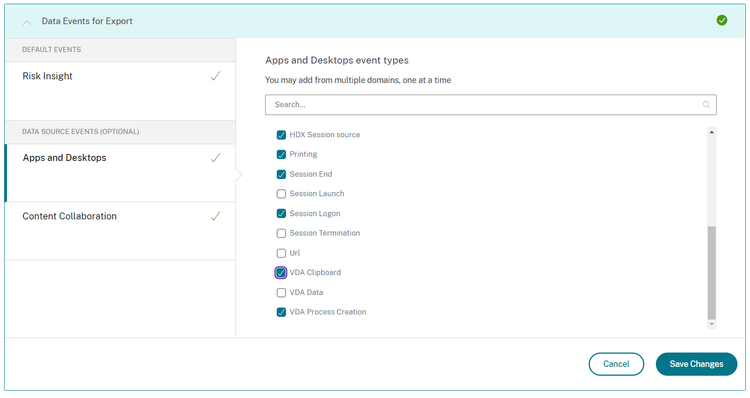Check the Url event type
The height and width of the screenshot is (398, 750).
[x=281, y=253]
